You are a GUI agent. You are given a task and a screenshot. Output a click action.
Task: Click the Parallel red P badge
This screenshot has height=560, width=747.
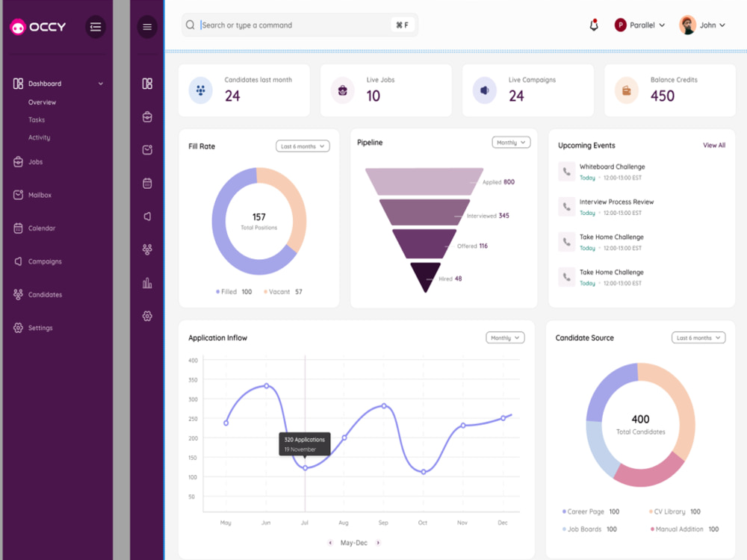coord(620,25)
